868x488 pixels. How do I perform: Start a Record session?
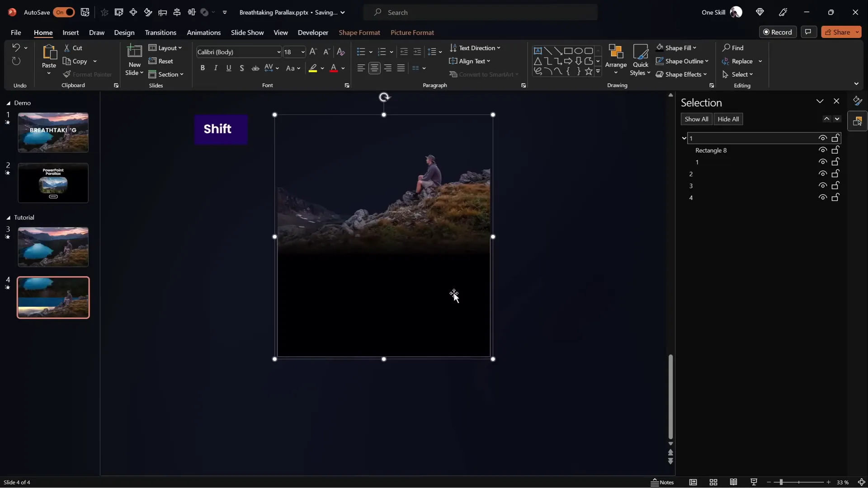pos(778,32)
